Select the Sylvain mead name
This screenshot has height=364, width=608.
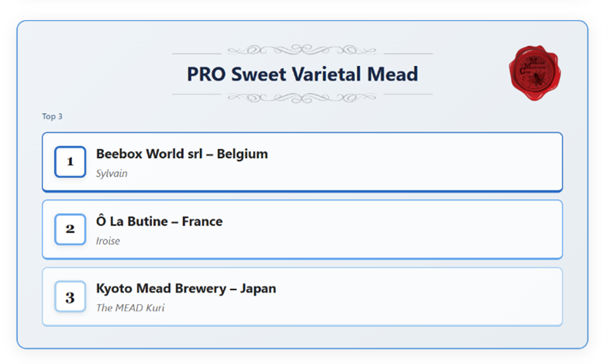(x=112, y=173)
